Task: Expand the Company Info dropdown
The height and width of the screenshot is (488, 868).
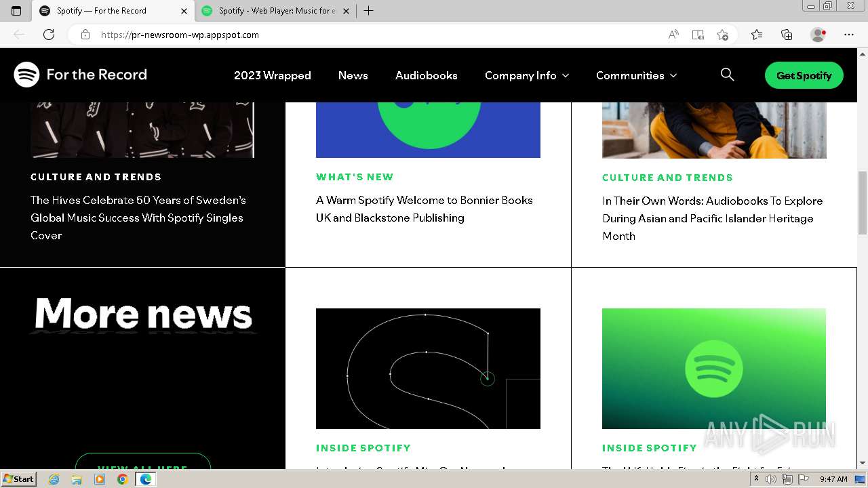Action: pos(527,75)
